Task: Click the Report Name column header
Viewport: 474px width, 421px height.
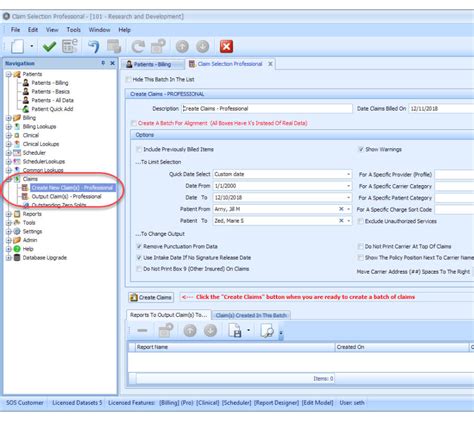Action: pyautogui.click(x=235, y=347)
